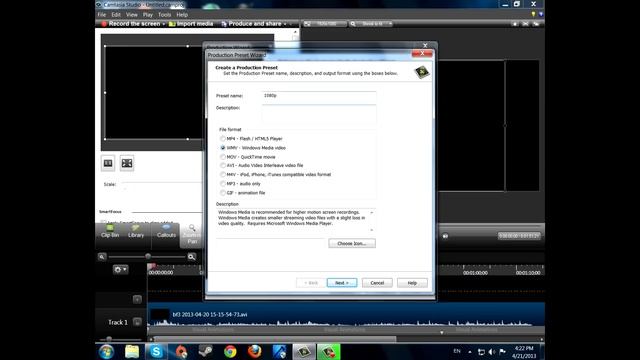Open the Library tab
The width and height of the screenshot is (640, 360).
pyautogui.click(x=136, y=231)
